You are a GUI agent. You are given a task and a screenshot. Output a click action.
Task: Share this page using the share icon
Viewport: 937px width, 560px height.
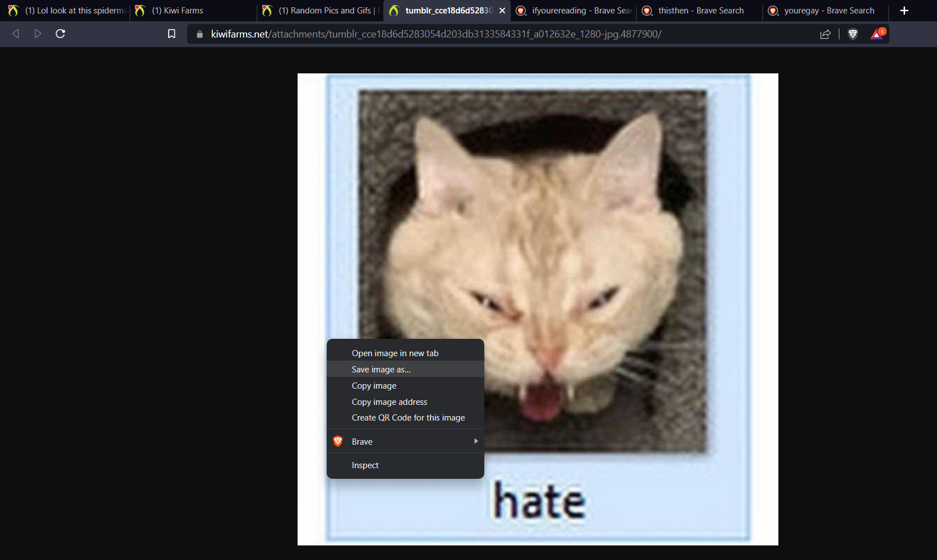pos(825,34)
